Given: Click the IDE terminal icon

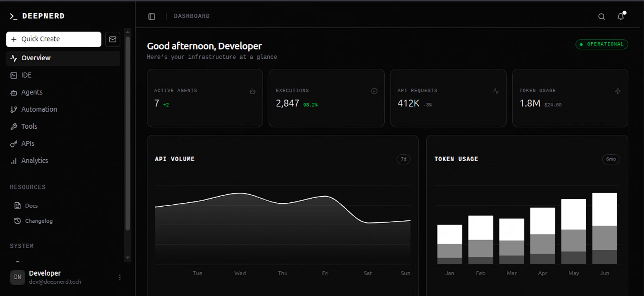Looking at the screenshot, I should (14, 75).
